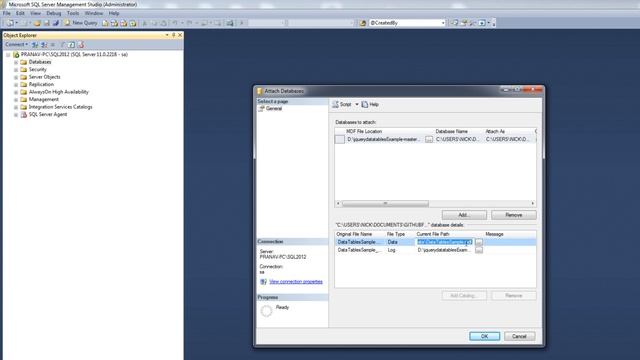Viewport: 640px width, 360px height.
Task: Pin the Object Explorer panel
Action: 173,36
